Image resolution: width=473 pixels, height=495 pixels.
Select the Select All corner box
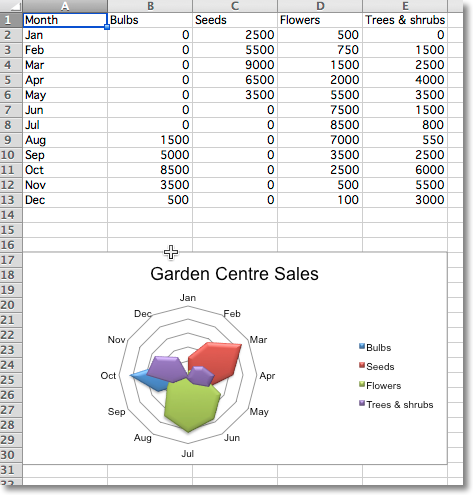point(11,6)
